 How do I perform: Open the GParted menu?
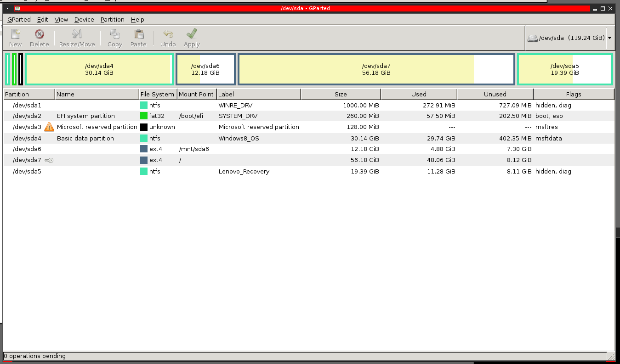pyautogui.click(x=19, y=19)
